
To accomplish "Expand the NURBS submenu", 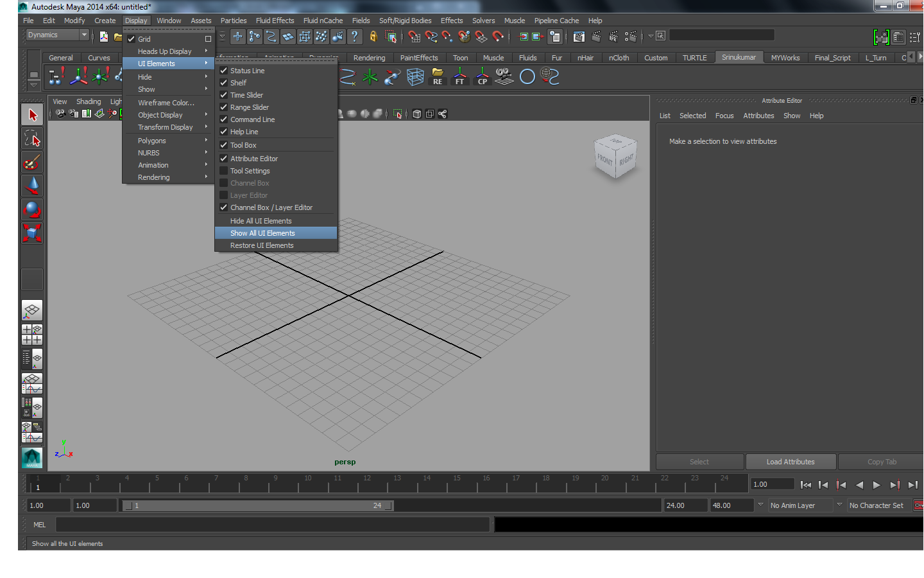I will tap(169, 153).
